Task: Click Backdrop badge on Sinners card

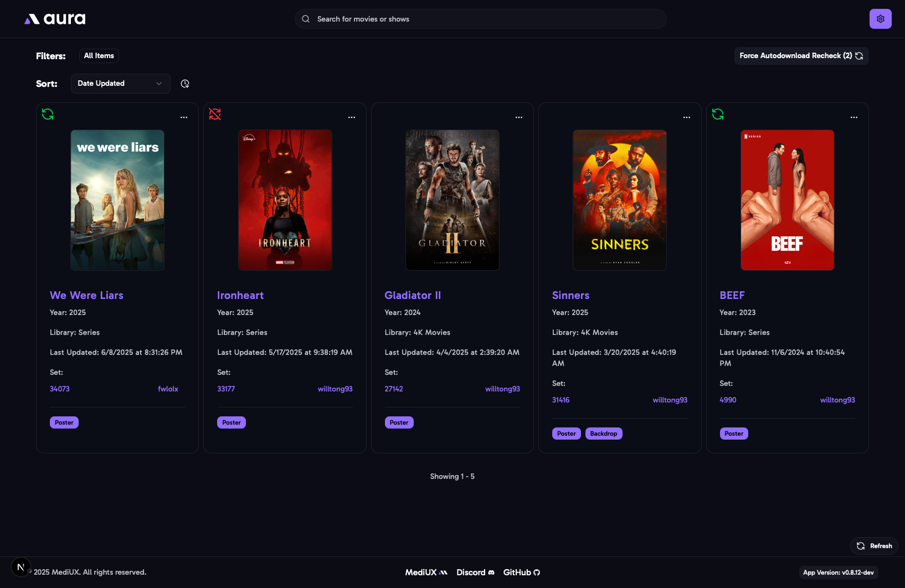Action: [604, 434]
